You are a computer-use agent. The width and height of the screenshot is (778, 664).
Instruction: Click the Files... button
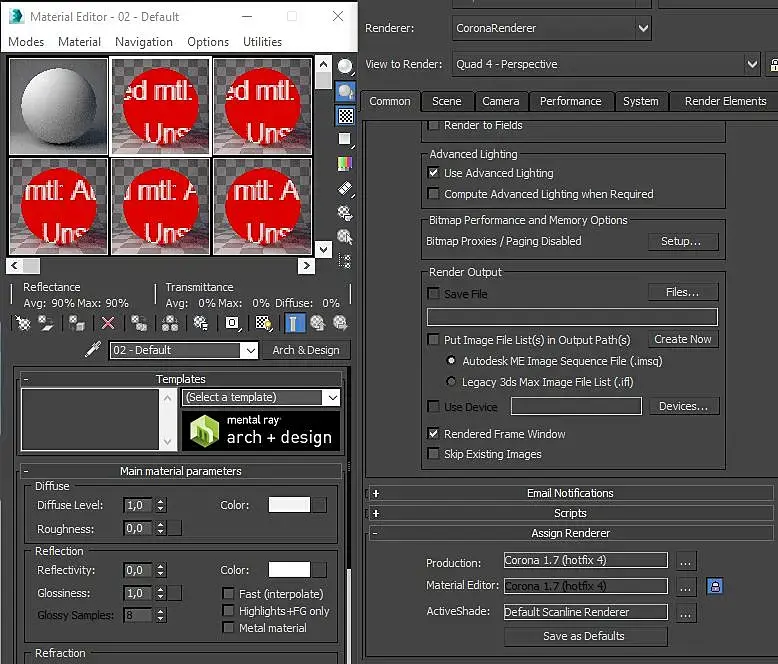point(683,292)
